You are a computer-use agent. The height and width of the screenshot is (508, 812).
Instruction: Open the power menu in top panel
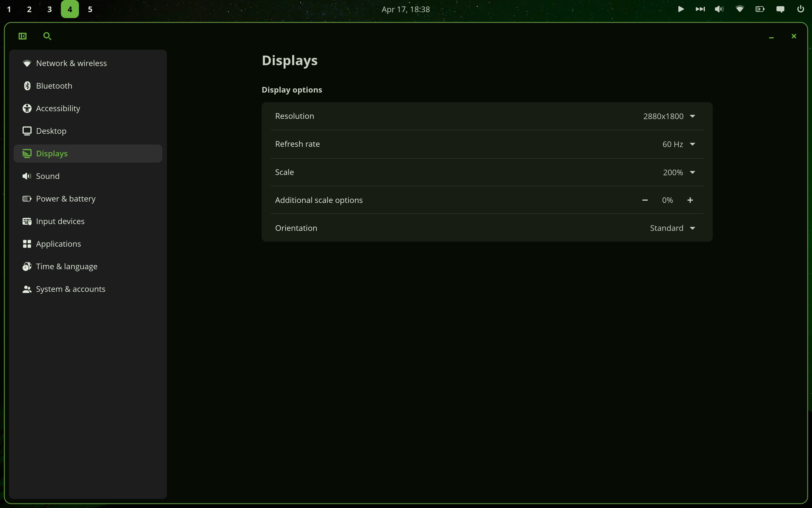pyautogui.click(x=801, y=9)
